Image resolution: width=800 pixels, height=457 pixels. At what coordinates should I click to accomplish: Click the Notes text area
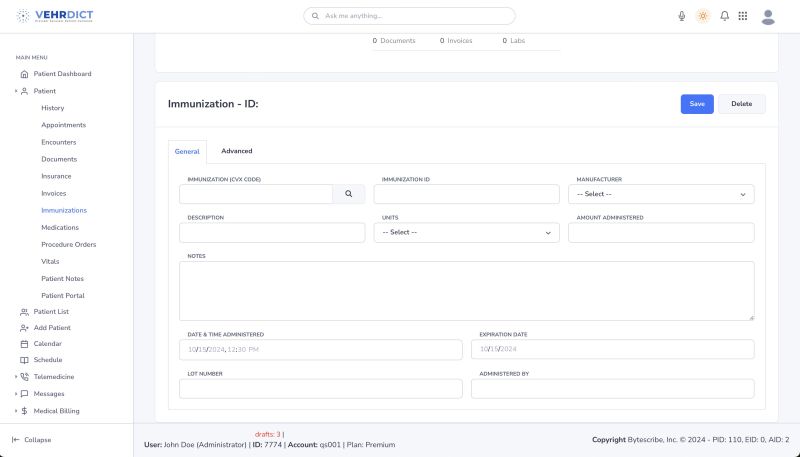tap(466, 291)
